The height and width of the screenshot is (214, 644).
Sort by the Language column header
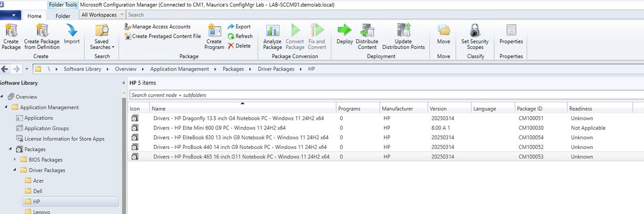tap(493, 109)
